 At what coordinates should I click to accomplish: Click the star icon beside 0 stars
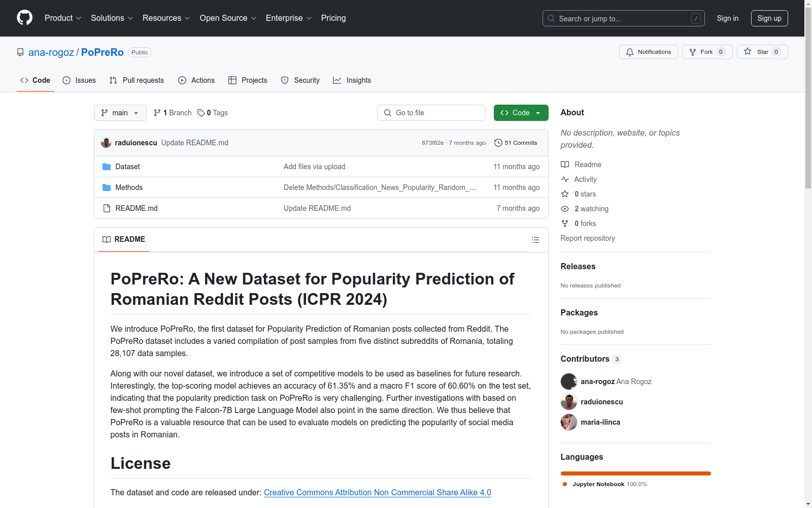(x=565, y=194)
